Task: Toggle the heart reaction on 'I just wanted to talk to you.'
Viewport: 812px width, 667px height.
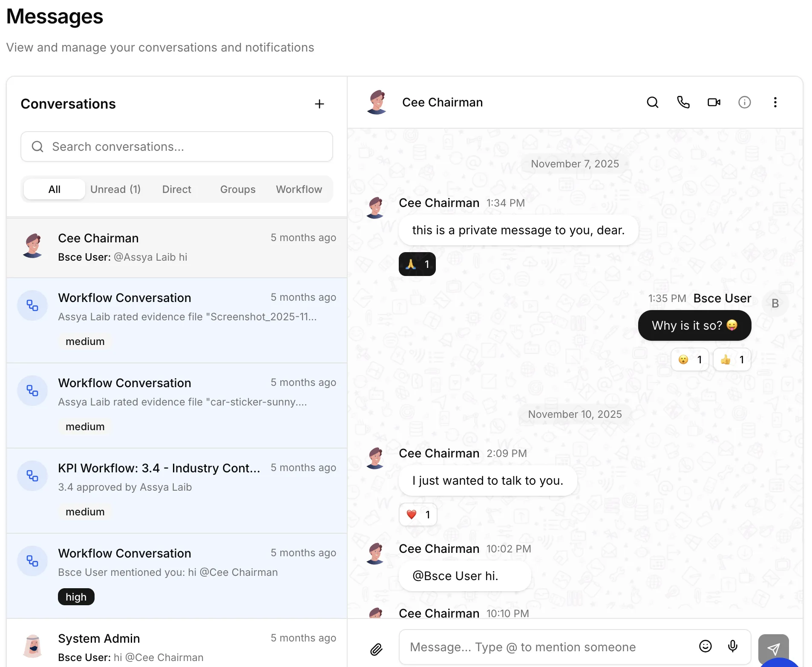Action: point(418,514)
